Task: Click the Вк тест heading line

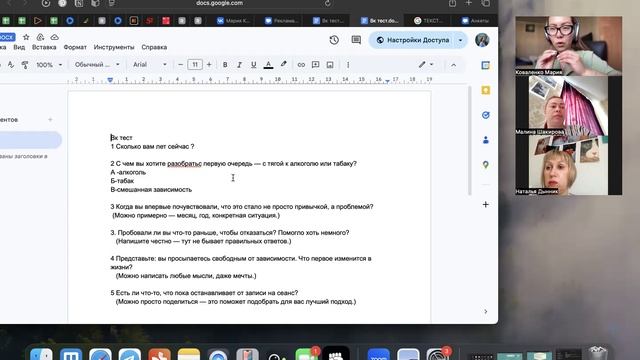Action: (x=121, y=138)
